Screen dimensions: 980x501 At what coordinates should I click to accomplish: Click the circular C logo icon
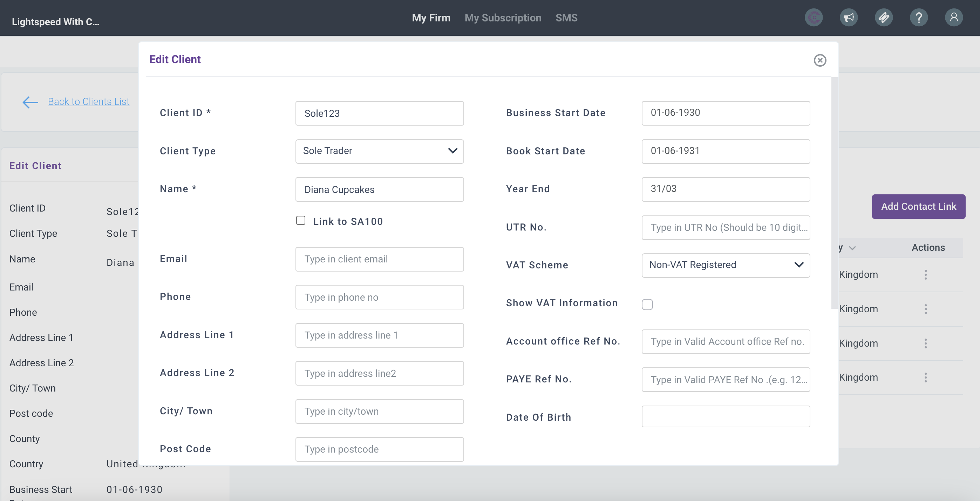(x=814, y=18)
